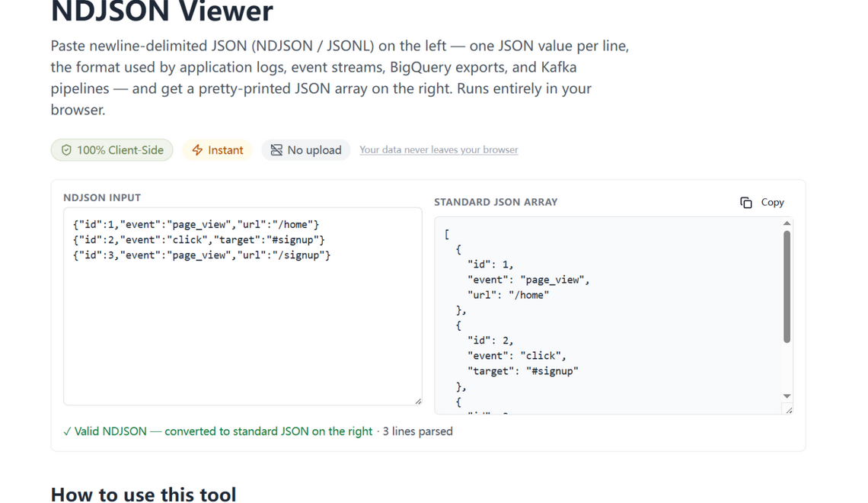The image size is (868, 503).
Task: Click the 100% Client-Side badge
Action: coord(112,150)
